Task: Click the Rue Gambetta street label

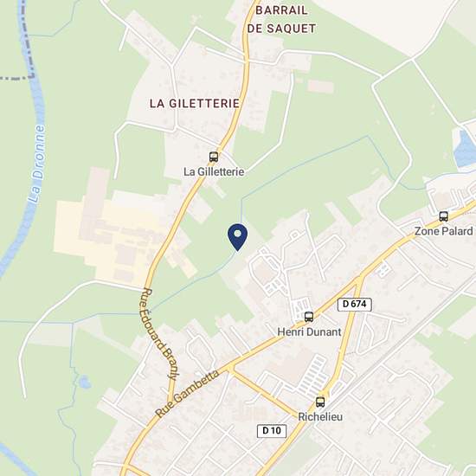Action: [187, 394]
